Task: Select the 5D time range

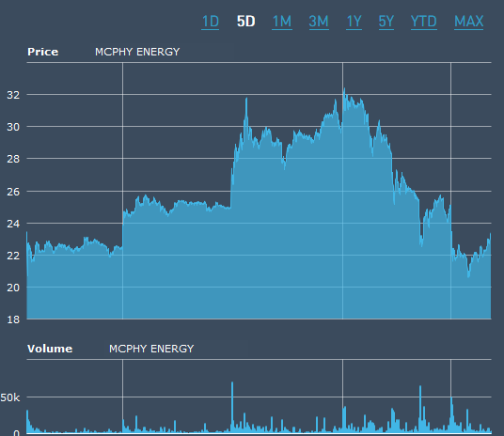Action: (x=246, y=22)
